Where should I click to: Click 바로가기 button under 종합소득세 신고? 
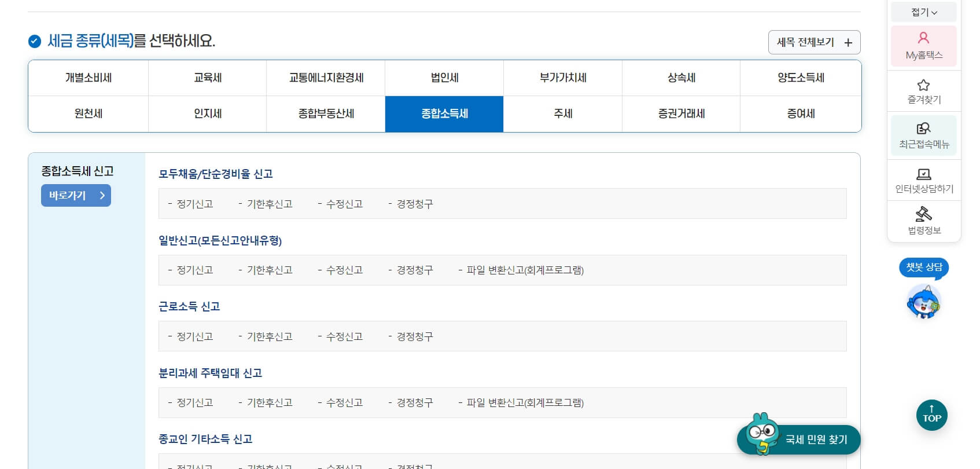76,196
